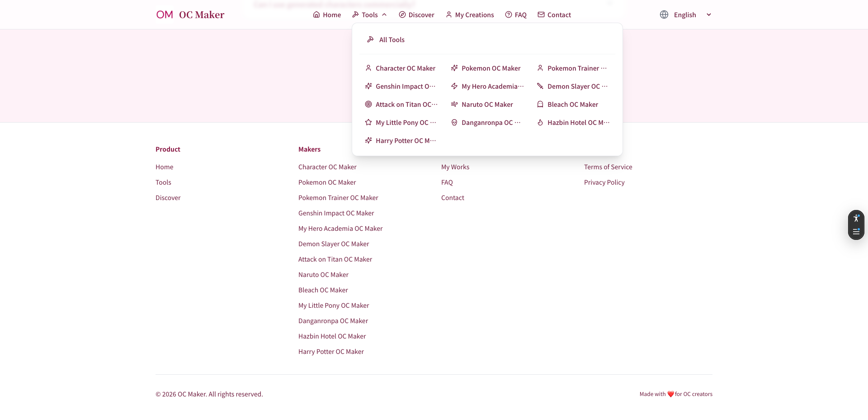Open the English language selector
868x420 pixels.
(x=685, y=14)
